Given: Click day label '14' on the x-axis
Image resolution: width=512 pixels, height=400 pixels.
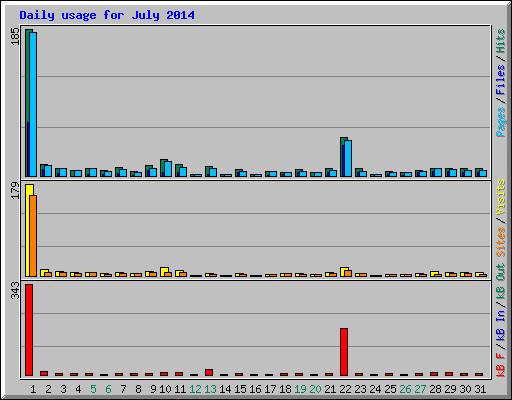Looking at the screenshot, I should click(x=225, y=389).
